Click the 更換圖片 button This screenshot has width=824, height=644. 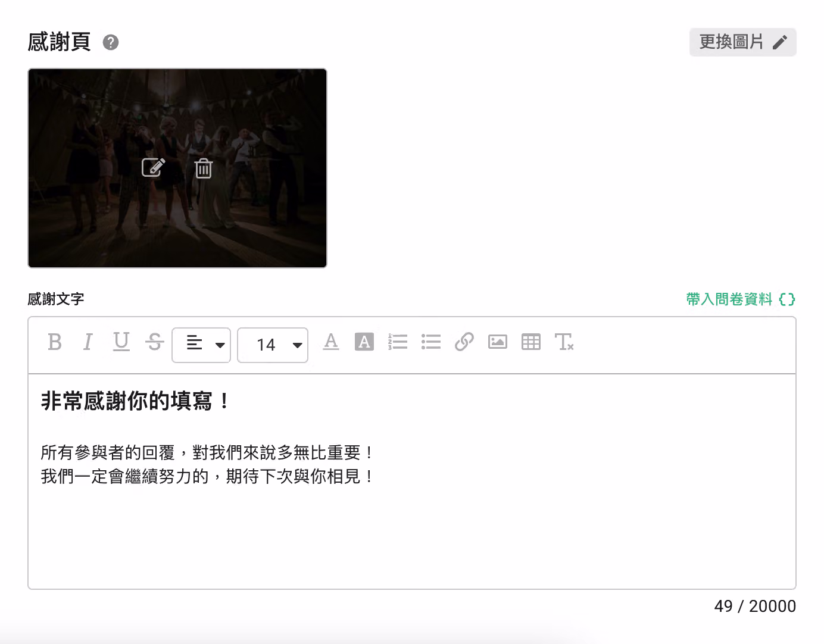742,42
